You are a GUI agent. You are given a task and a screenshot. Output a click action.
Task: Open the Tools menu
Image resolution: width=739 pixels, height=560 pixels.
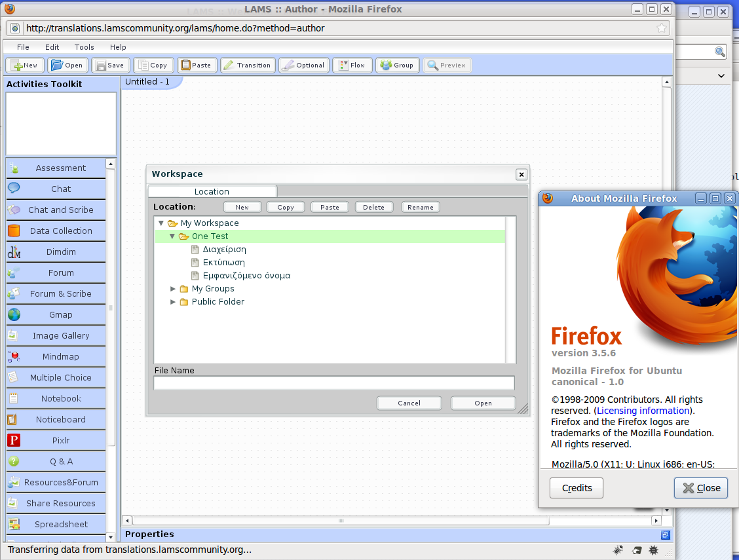coord(85,47)
